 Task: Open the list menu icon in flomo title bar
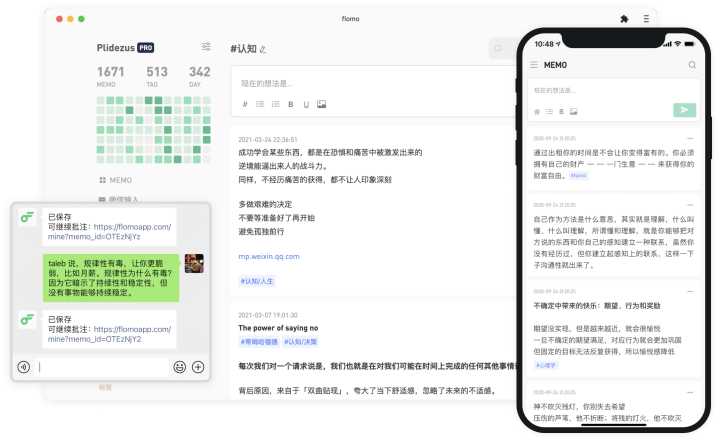[646, 19]
